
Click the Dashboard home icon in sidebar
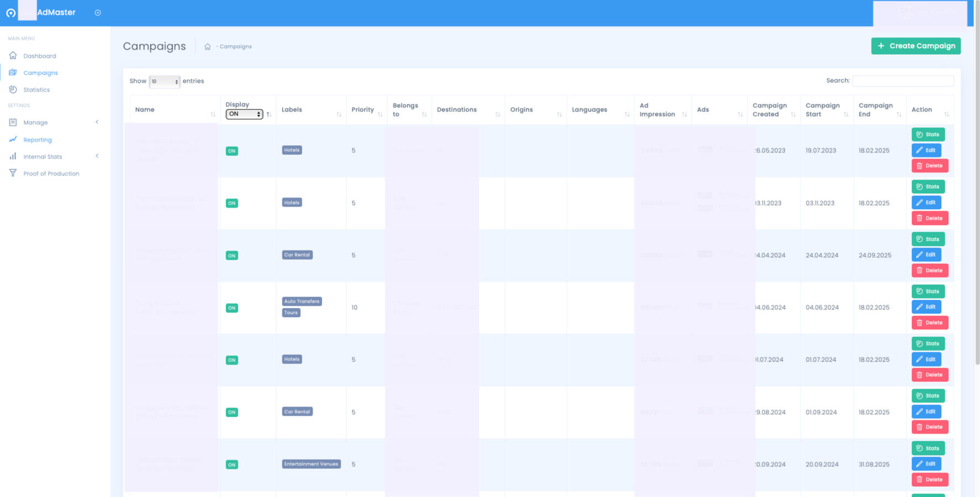pyautogui.click(x=13, y=56)
